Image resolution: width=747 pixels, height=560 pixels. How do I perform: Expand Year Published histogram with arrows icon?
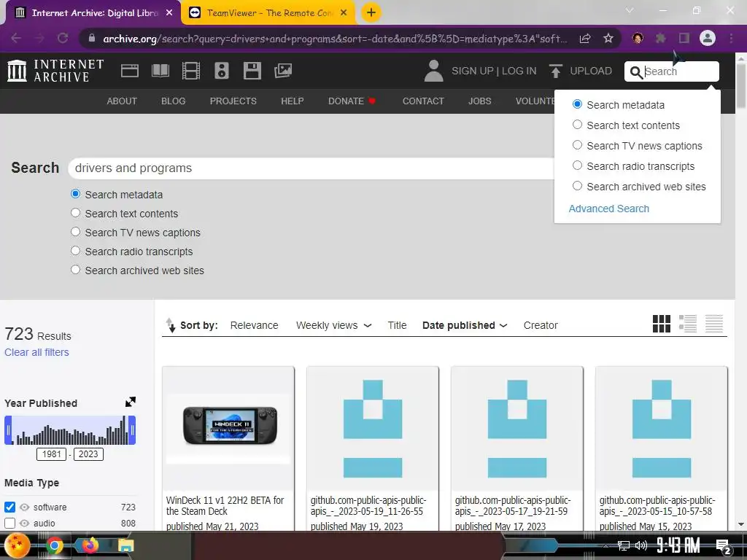[130, 402]
